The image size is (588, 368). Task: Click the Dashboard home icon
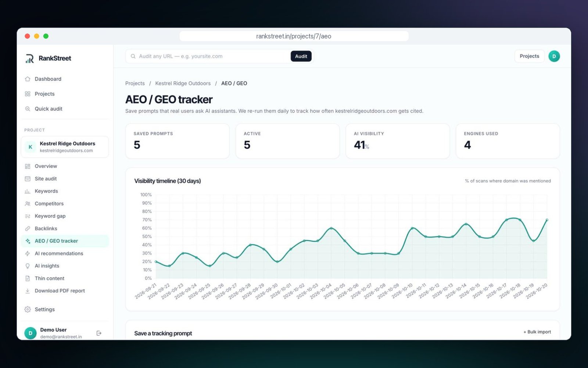click(x=28, y=79)
